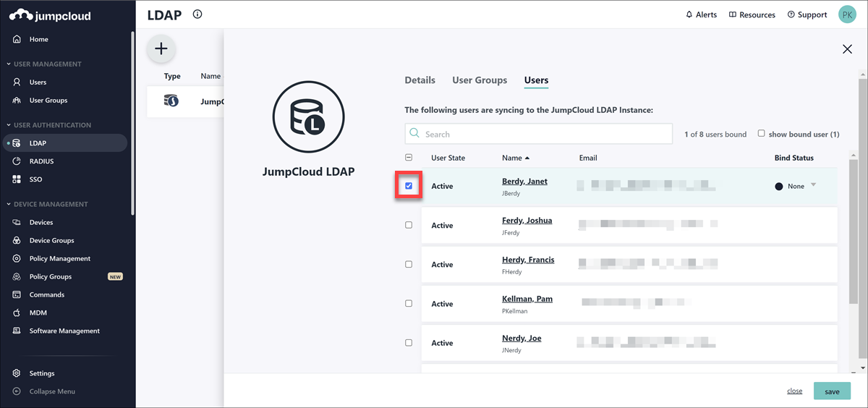Click the plus add LDAP button
Screen dimensions: 868x408
(x=161, y=49)
